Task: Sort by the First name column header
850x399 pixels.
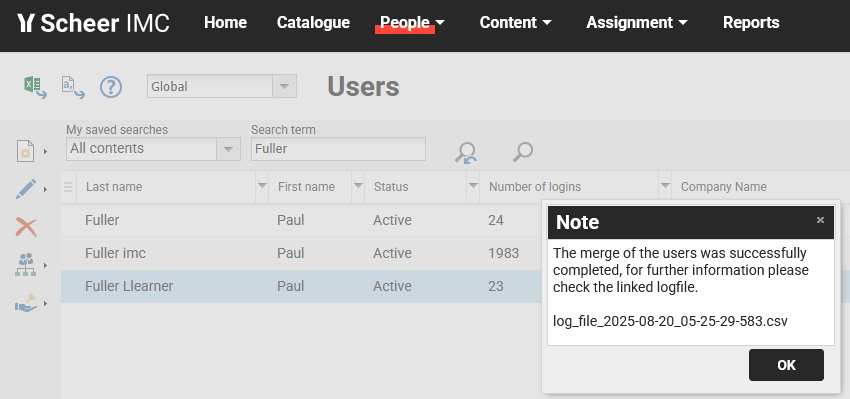Action: click(306, 187)
